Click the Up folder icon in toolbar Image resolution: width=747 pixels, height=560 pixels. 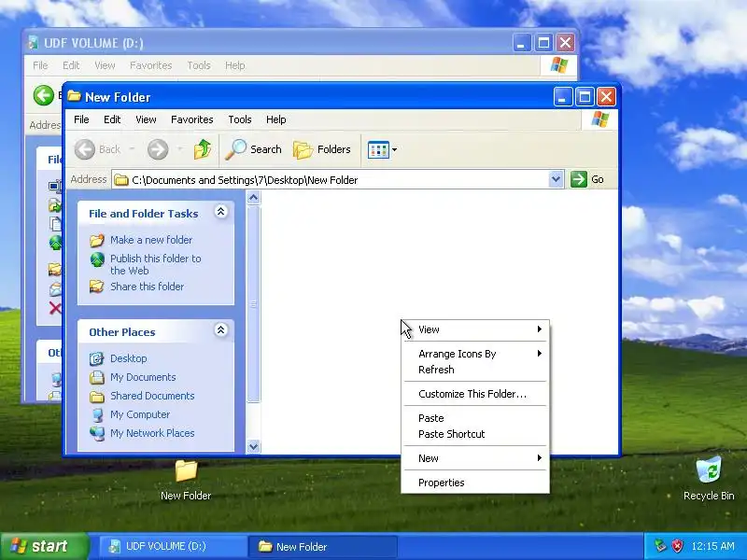pos(203,149)
